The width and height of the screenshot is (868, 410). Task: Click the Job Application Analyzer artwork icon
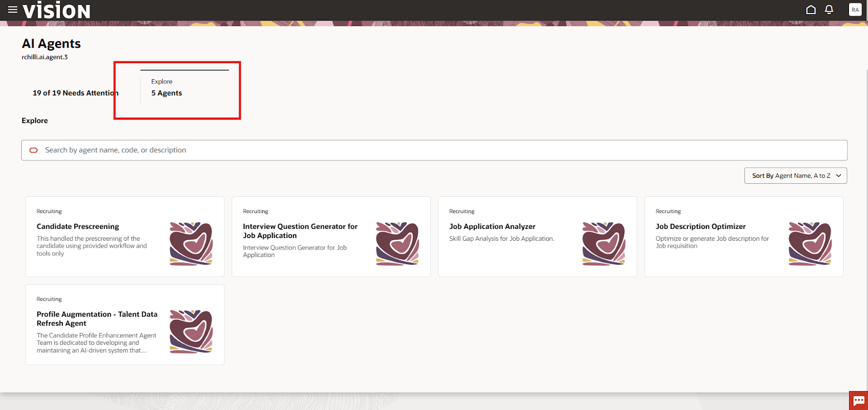pos(604,244)
